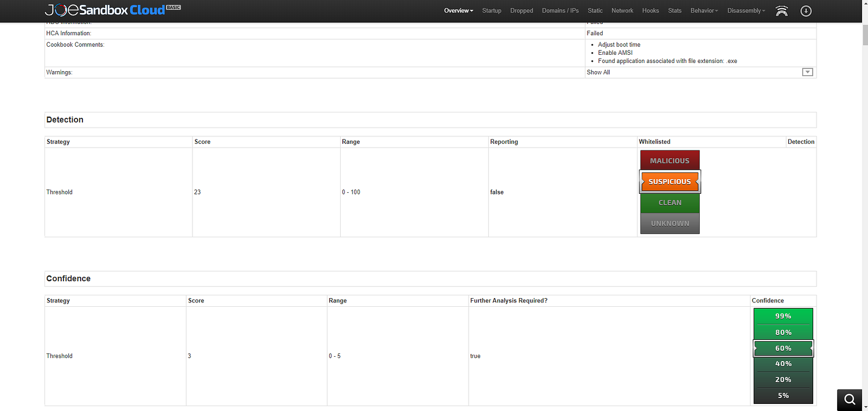Click the Confidence section heading

click(68, 279)
